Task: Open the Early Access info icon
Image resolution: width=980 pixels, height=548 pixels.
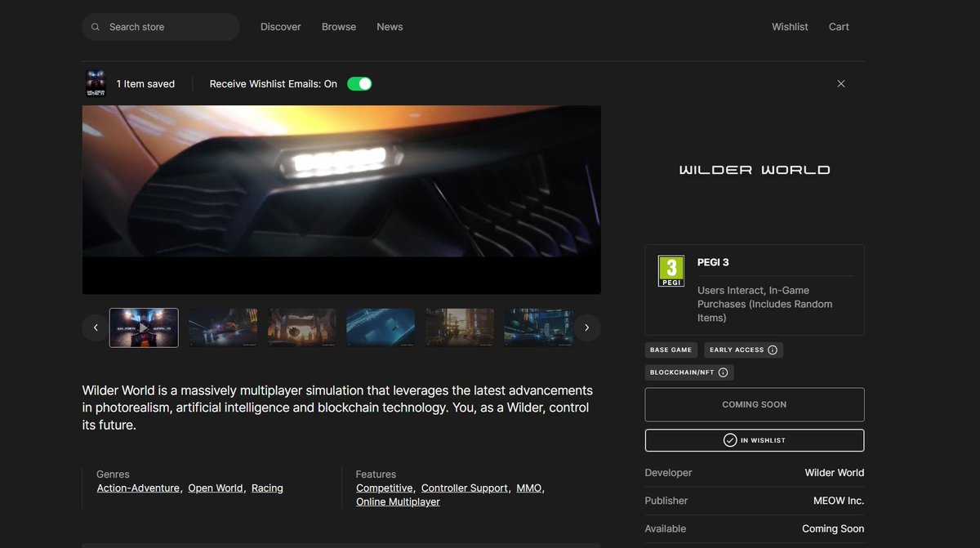Action: pos(773,350)
